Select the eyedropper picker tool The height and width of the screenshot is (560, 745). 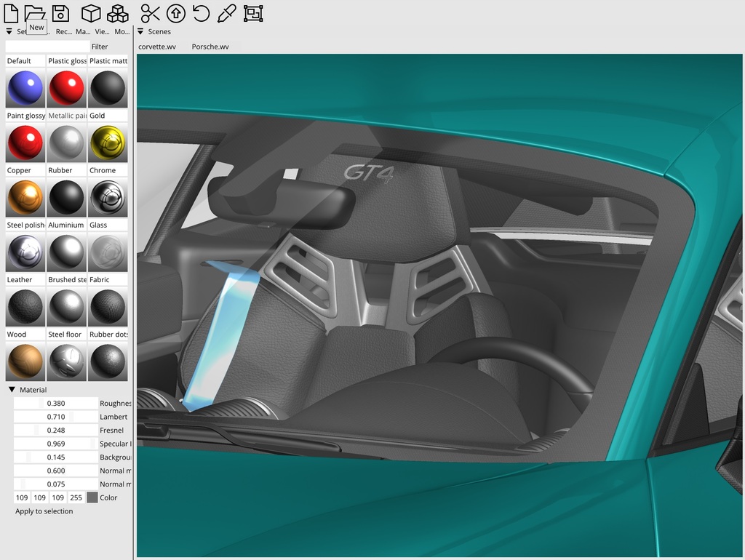click(x=227, y=13)
